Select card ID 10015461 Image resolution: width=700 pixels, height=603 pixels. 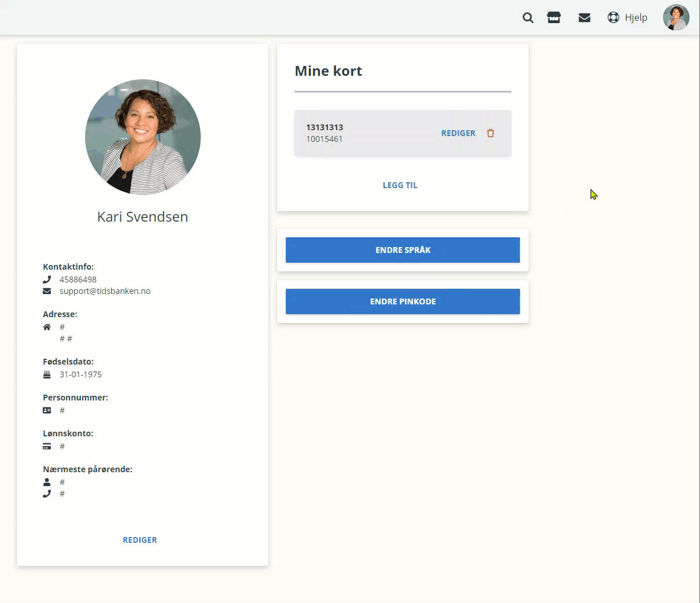pyautogui.click(x=324, y=139)
